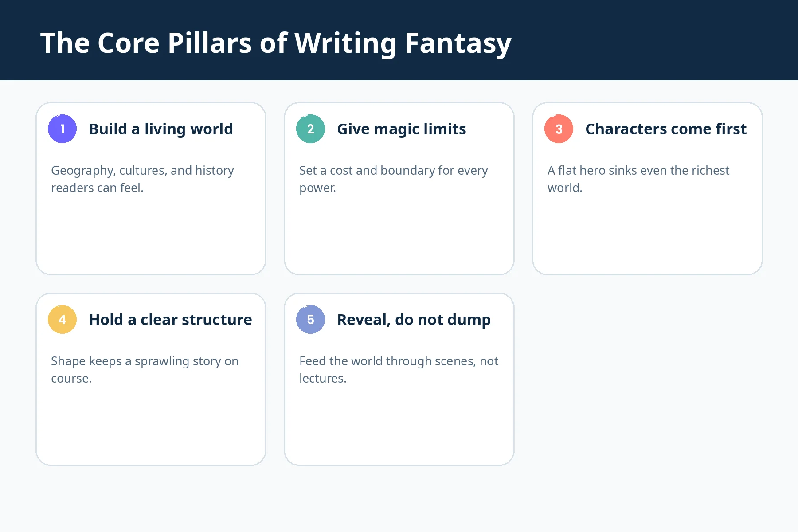This screenshot has height=532, width=798.
Task: Click the slide title about Writing Fantasy
Action: point(276,43)
